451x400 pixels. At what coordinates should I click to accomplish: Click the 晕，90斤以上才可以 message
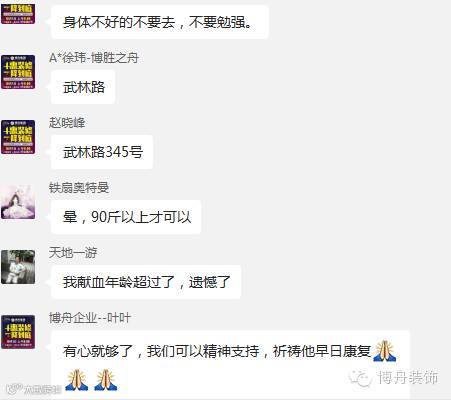coord(126,217)
